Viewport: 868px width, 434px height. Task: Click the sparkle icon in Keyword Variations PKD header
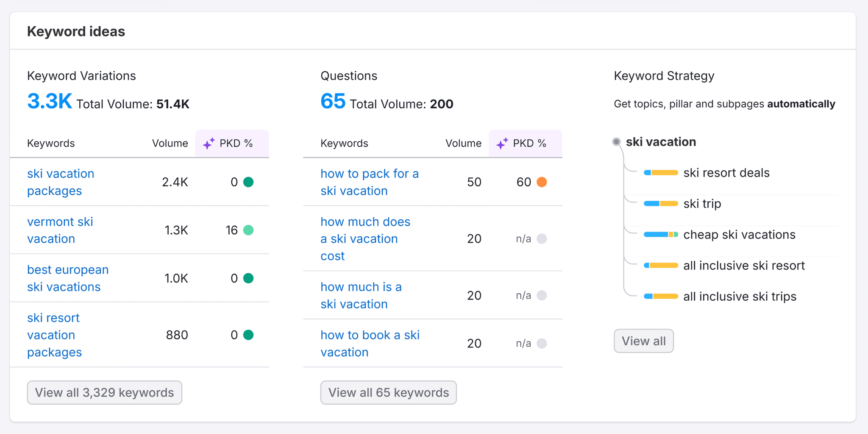[209, 143]
